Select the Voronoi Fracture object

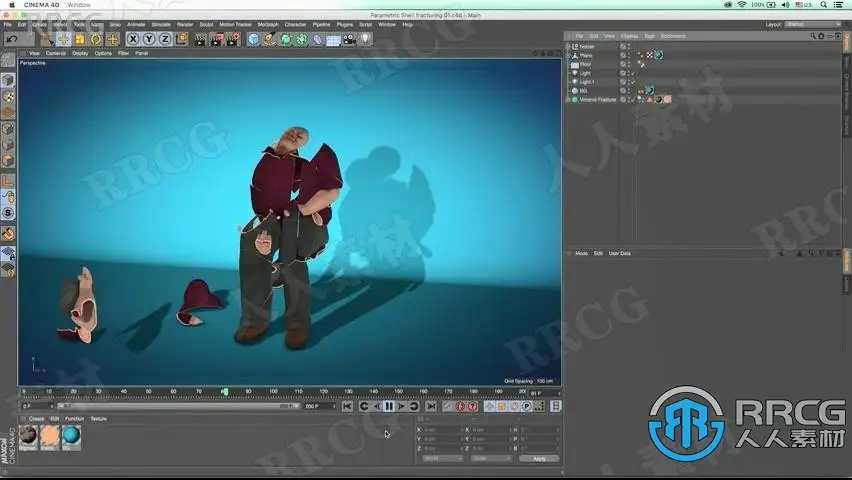click(598, 99)
